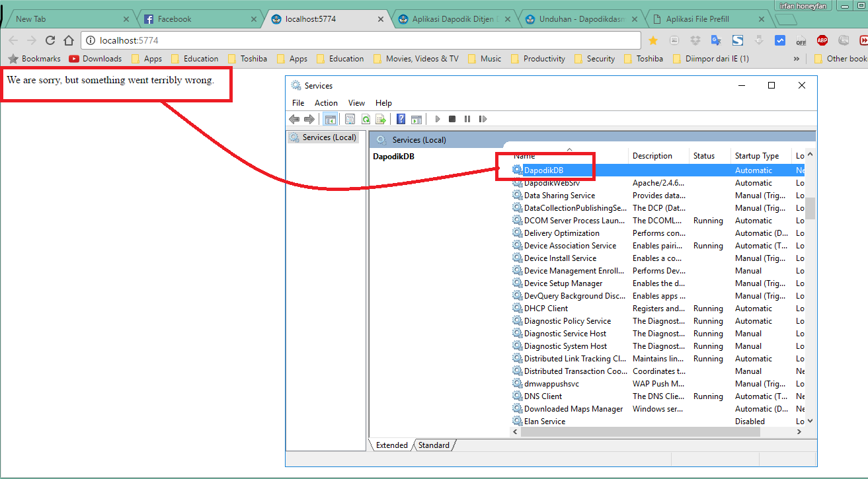The image size is (868, 479).
Task: Click the blue checkmark extension icon in Chrome
Action: tap(780, 40)
